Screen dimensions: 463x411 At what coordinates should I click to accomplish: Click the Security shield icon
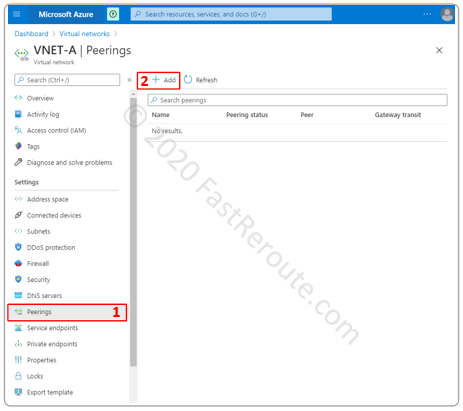(x=18, y=279)
